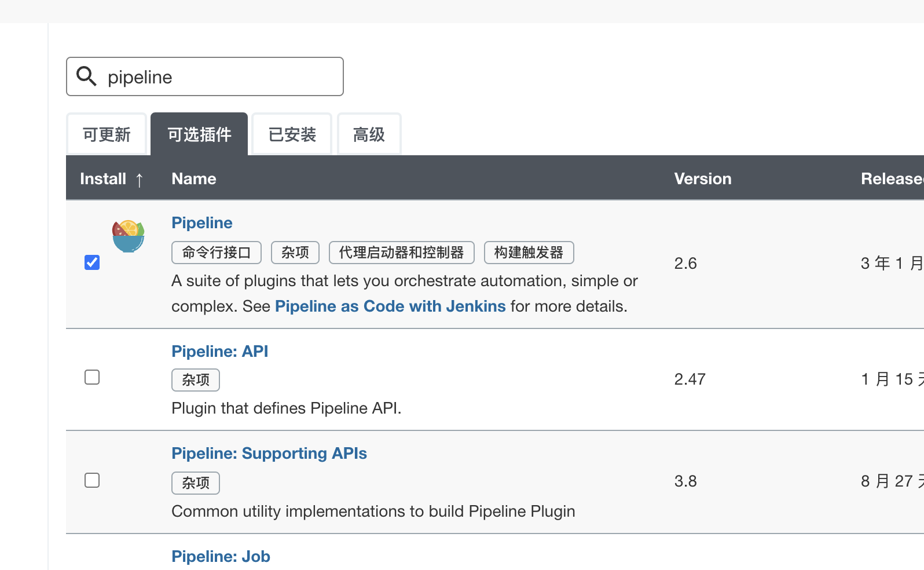Click the 命令行接口 category tag
This screenshot has width=924, height=570.
(217, 253)
